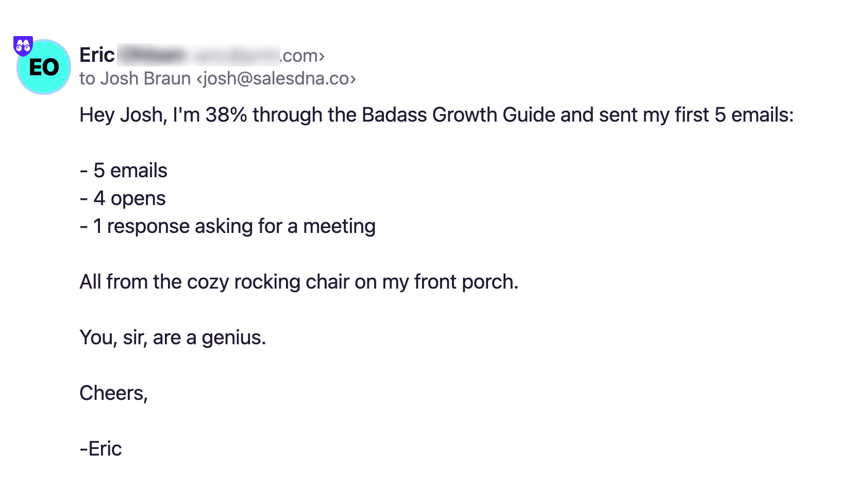Click the "-Eric" signature

(100, 449)
